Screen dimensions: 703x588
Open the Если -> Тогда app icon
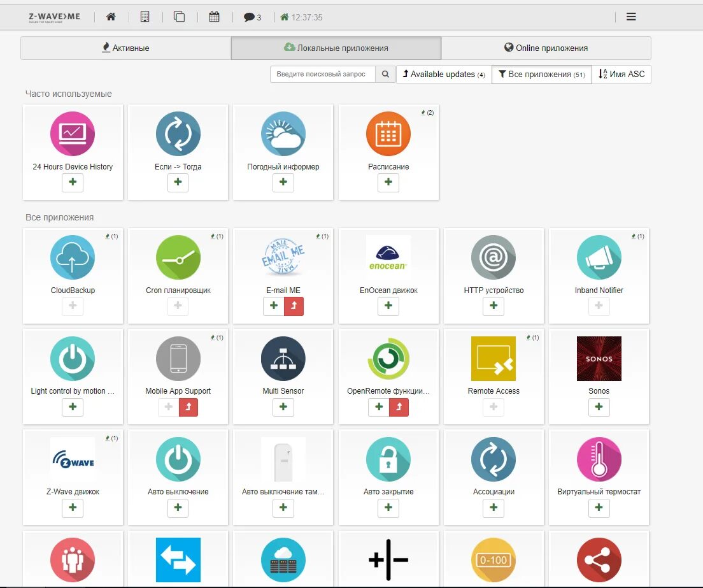178,134
